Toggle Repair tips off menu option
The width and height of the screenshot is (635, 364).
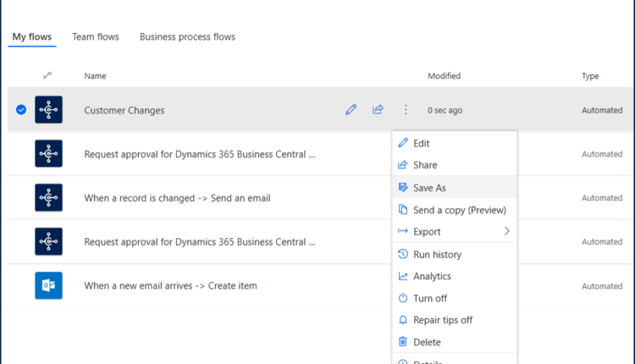pyautogui.click(x=442, y=320)
